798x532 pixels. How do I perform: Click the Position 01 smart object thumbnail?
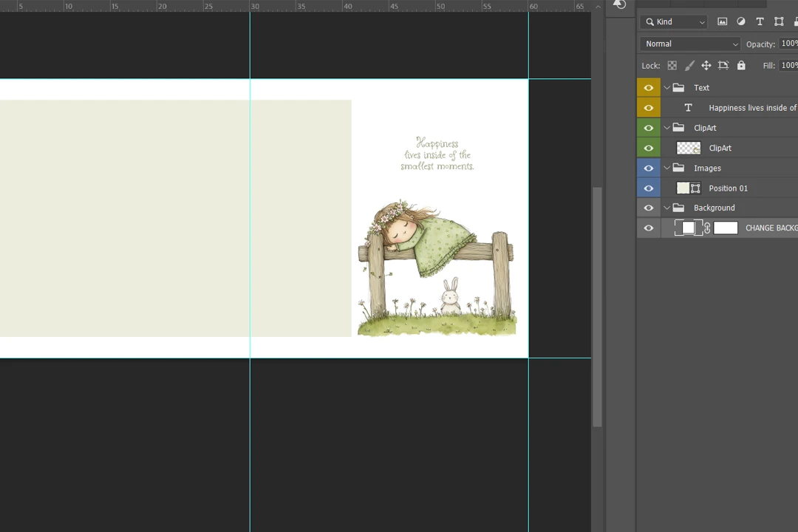tap(688, 188)
